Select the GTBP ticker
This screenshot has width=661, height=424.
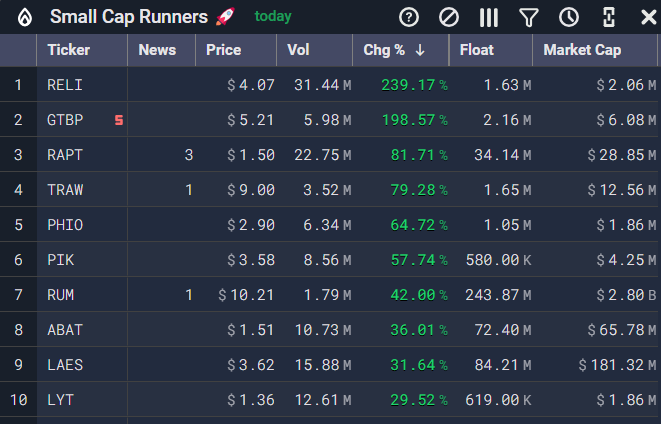[x=65, y=120]
